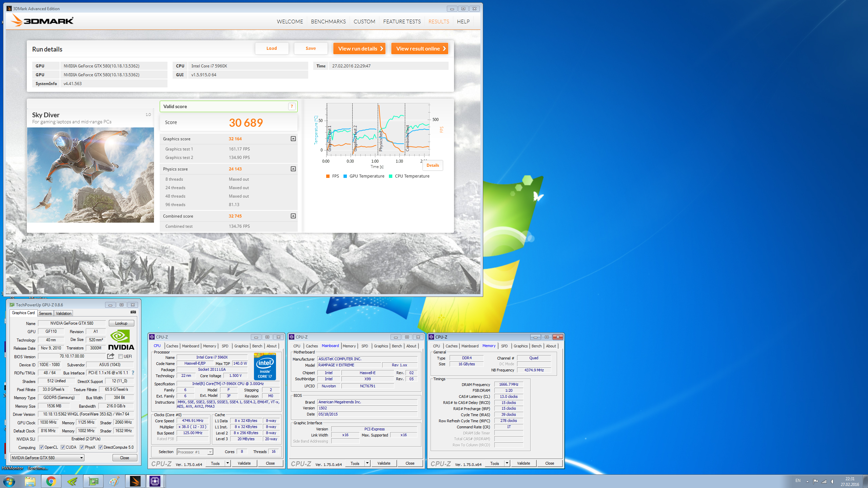
Task: Open the Windows Start orb
Action: coord(9,481)
